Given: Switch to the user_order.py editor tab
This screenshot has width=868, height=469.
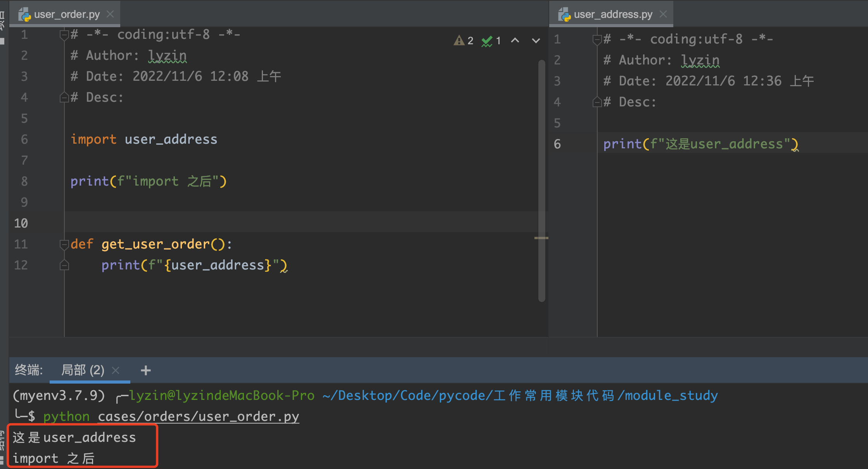Looking at the screenshot, I should click(64, 15).
